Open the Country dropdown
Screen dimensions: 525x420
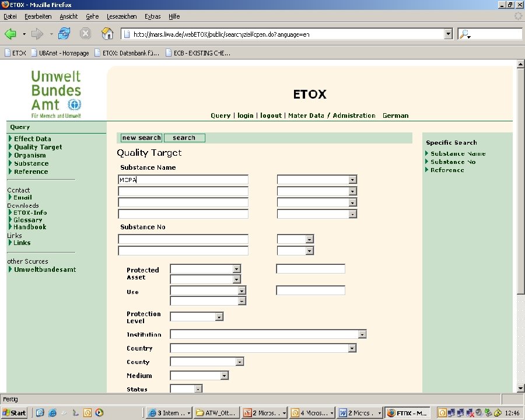coord(352,348)
